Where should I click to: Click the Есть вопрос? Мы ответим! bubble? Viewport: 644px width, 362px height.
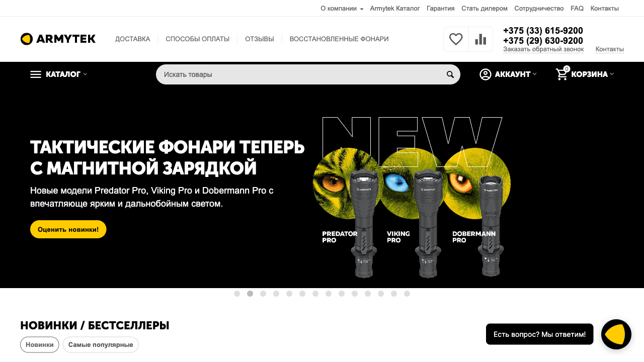(539, 334)
